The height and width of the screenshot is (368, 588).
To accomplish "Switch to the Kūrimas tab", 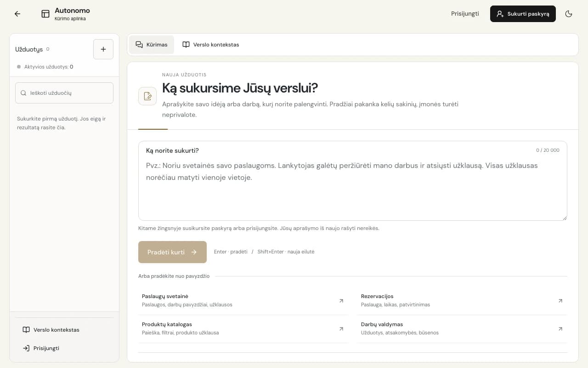I will pyautogui.click(x=152, y=45).
